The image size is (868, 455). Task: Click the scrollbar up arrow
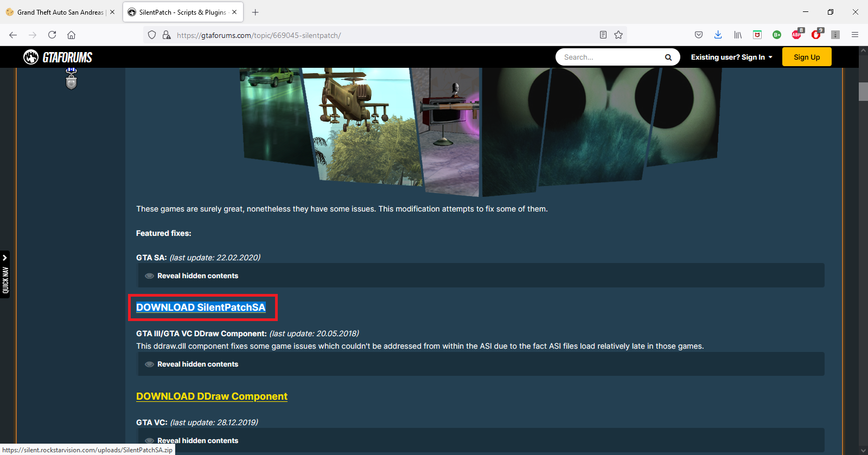point(863,50)
